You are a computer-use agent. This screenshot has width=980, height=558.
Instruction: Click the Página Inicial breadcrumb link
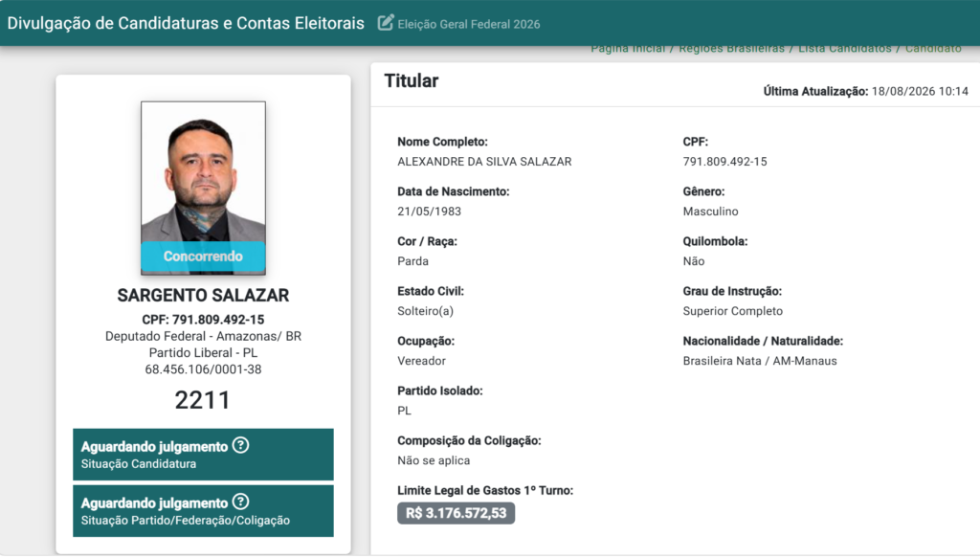coord(628,49)
